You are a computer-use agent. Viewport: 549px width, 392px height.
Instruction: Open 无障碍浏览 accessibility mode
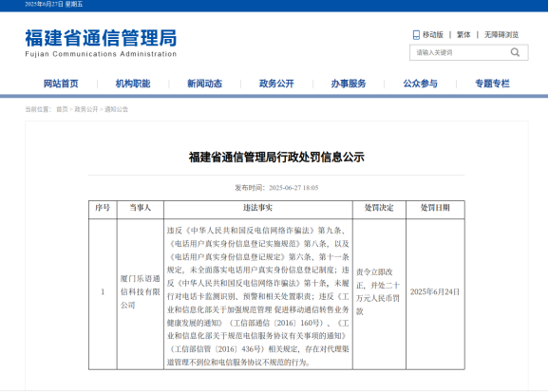(x=501, y=35)
